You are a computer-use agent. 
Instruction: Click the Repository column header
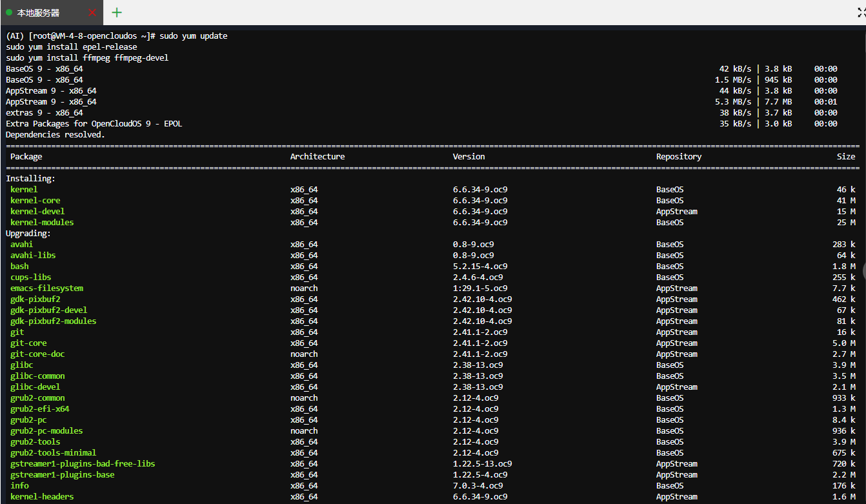679,156
